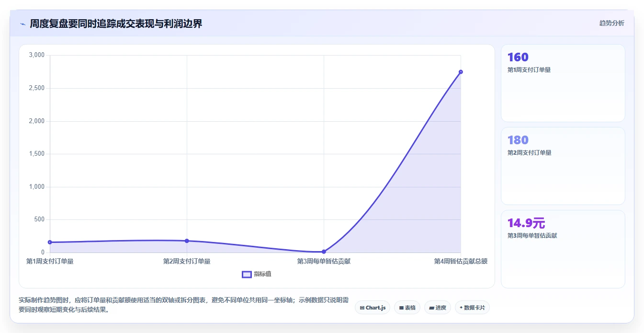Click the trend icon beside the header title

pos(23,24)
